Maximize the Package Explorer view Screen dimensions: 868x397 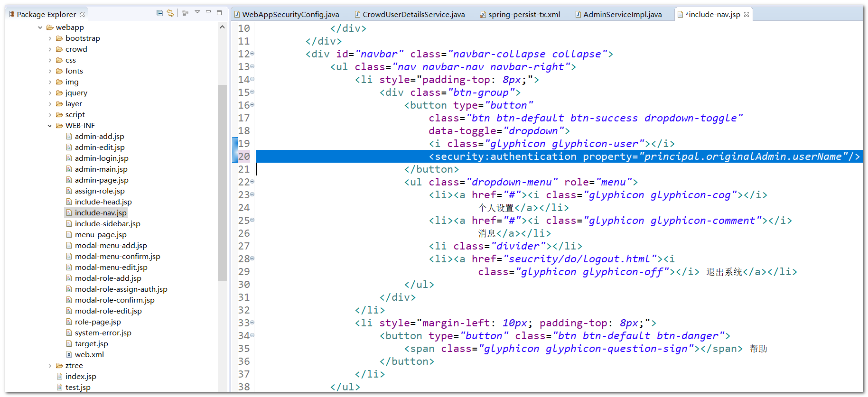[219, 13]
